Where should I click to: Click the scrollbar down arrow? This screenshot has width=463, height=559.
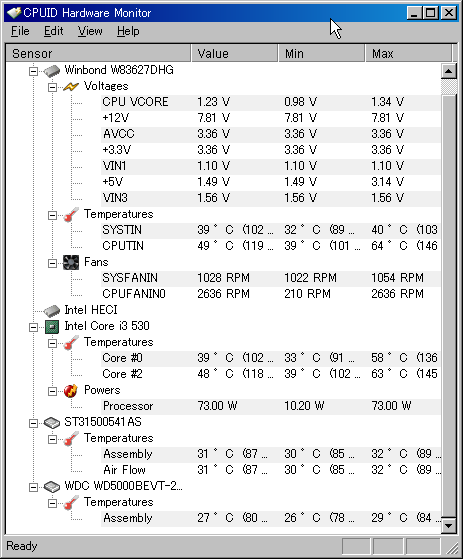448,525
